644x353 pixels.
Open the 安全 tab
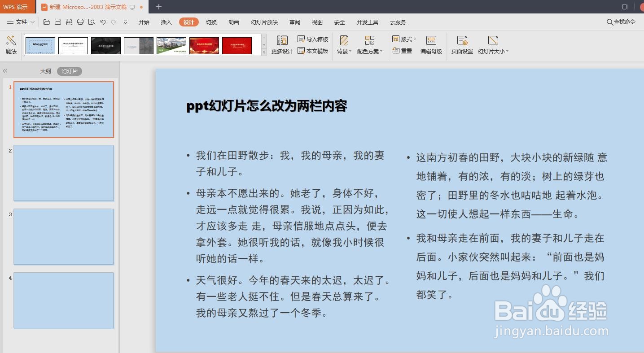340,22
